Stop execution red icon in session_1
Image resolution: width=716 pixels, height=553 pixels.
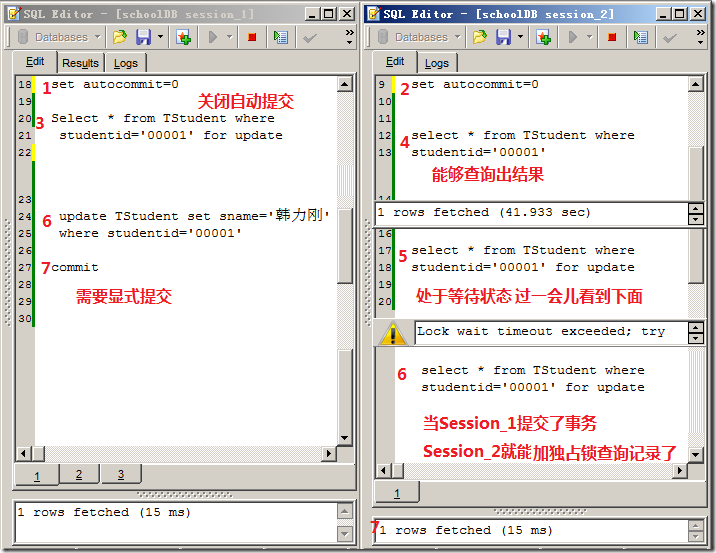[252, 37]
